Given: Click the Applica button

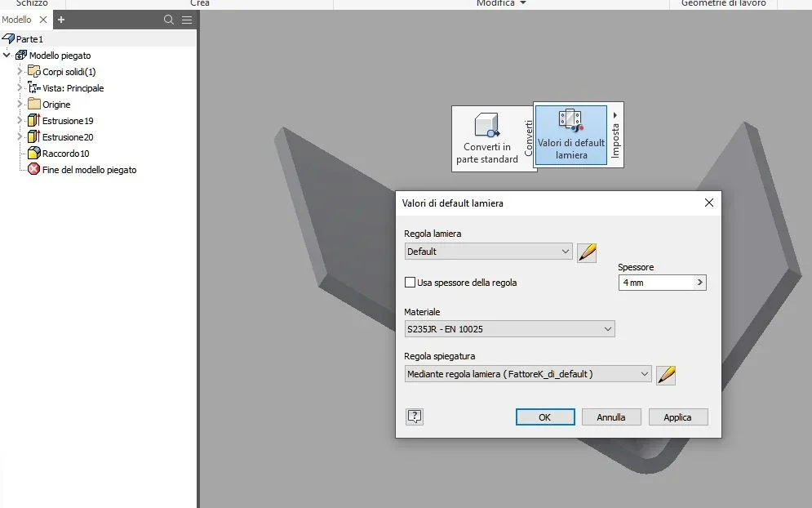Looking at the screenshot, I should coord(677,417).
